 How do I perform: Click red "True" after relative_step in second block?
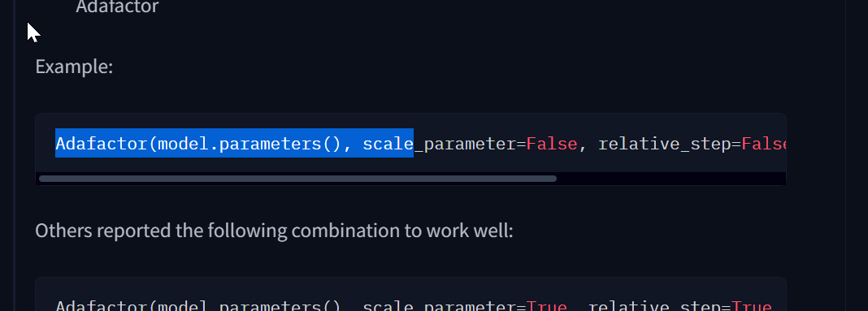pyautogui.click(x=752, y=306)
